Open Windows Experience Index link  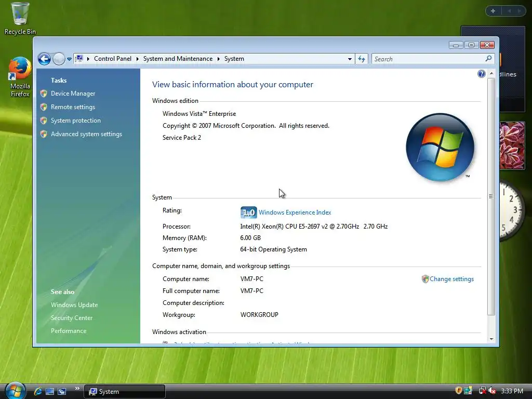[x=295, y=212]
